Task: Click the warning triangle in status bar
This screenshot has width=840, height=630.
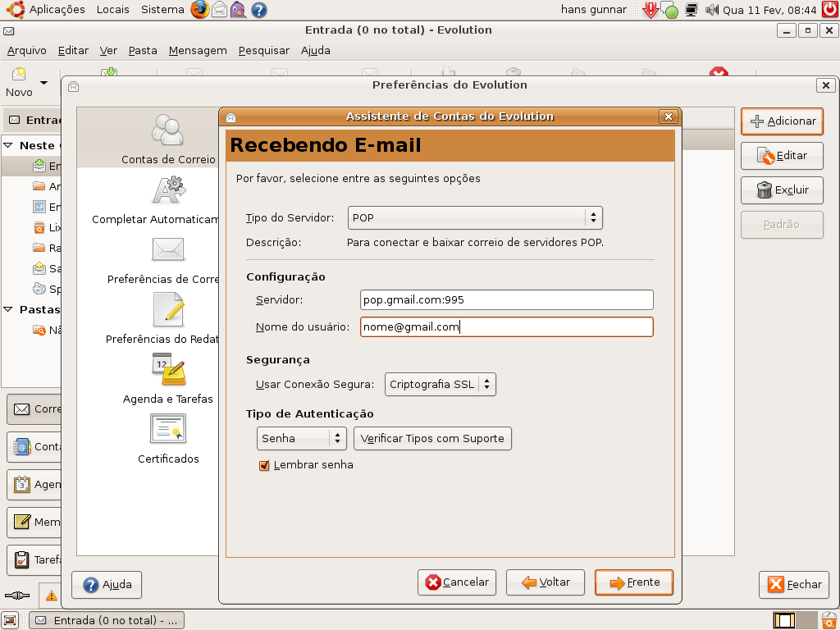Action: pos(52,596)
